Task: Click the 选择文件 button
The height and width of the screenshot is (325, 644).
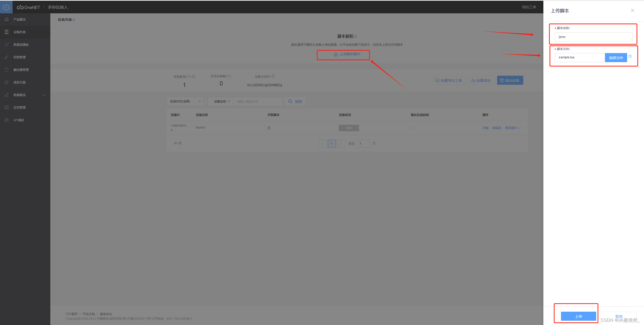Action: pos(616,58)
